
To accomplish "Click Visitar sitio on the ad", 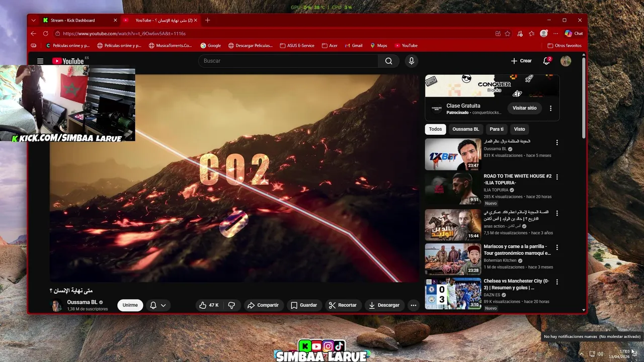I will pos(524,108).
